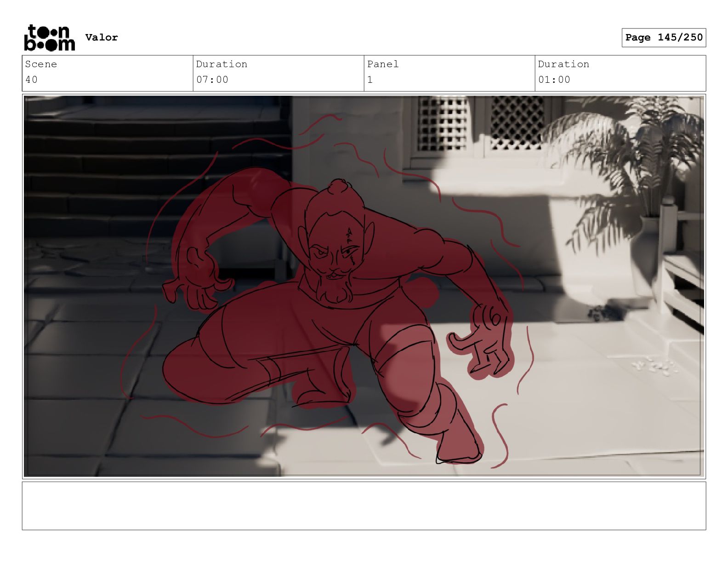The height and width of the screenshot is (563, 728).
Task: Click the empty notes box below the panel
Action: pyautogui.click(x=364, y=506)
